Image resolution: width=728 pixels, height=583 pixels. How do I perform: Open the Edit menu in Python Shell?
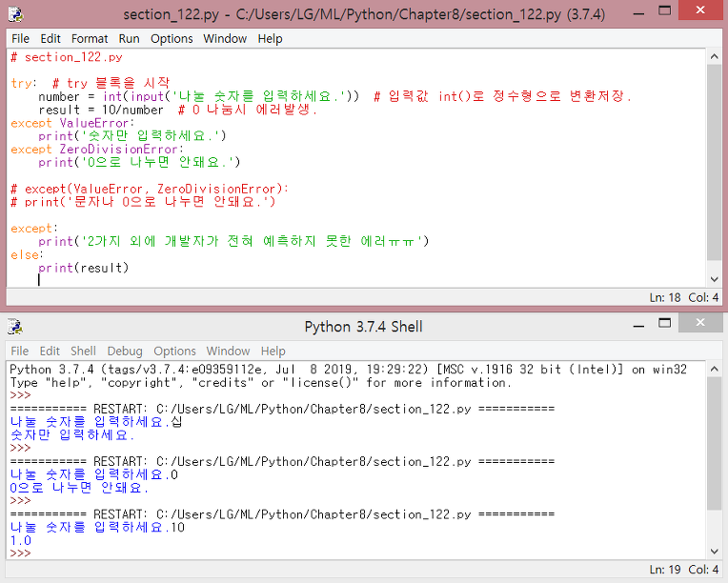[50, 351]
